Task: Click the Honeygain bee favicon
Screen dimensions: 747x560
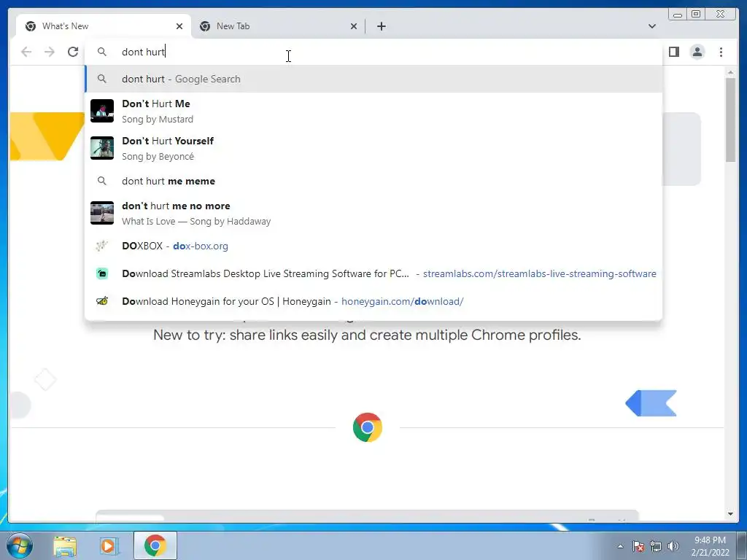Action: (102, 301)
